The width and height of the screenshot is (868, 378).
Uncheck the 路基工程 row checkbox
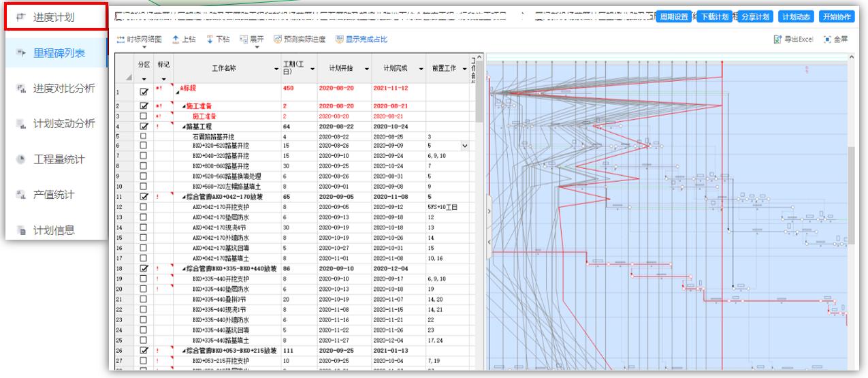pos(143,125)
